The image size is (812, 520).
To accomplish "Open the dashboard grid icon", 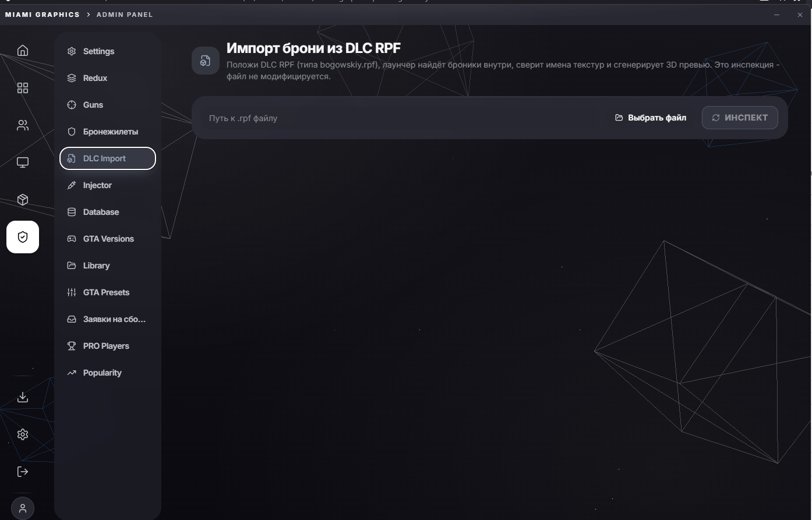I will (x=23, y=88).
